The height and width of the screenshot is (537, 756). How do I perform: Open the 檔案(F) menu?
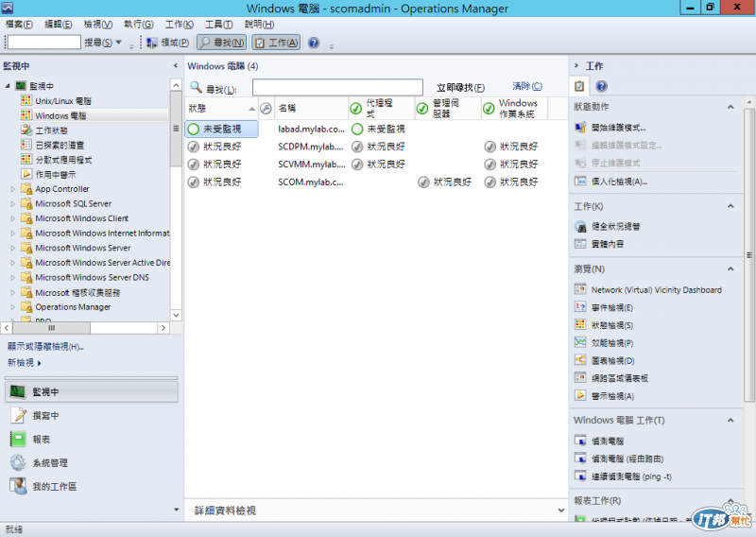(x=19, y=25)
